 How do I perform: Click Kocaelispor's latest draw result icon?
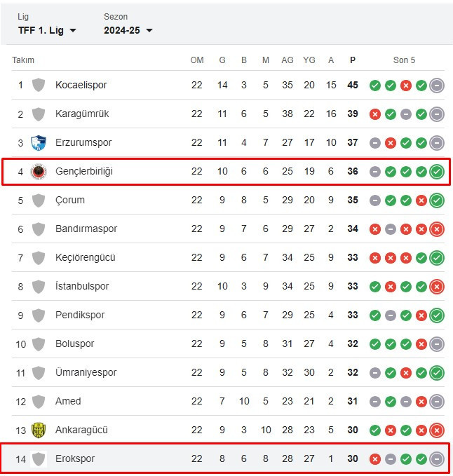[437, 86]
